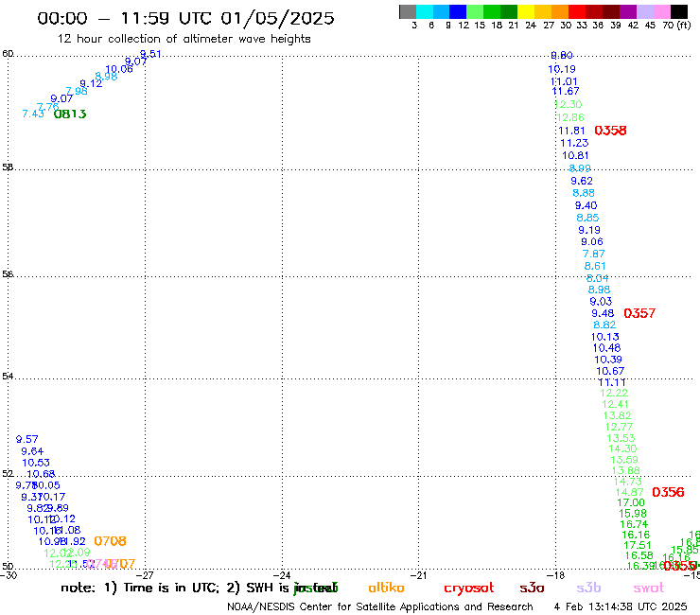Click the green value '12.86'
Screen dimensions: 700x615
coord(570,117)
